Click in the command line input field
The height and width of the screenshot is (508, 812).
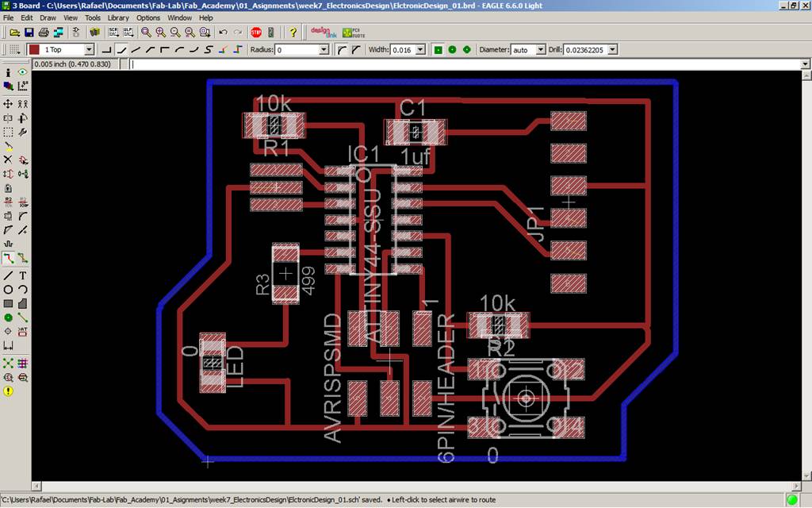tap(465, 64)
